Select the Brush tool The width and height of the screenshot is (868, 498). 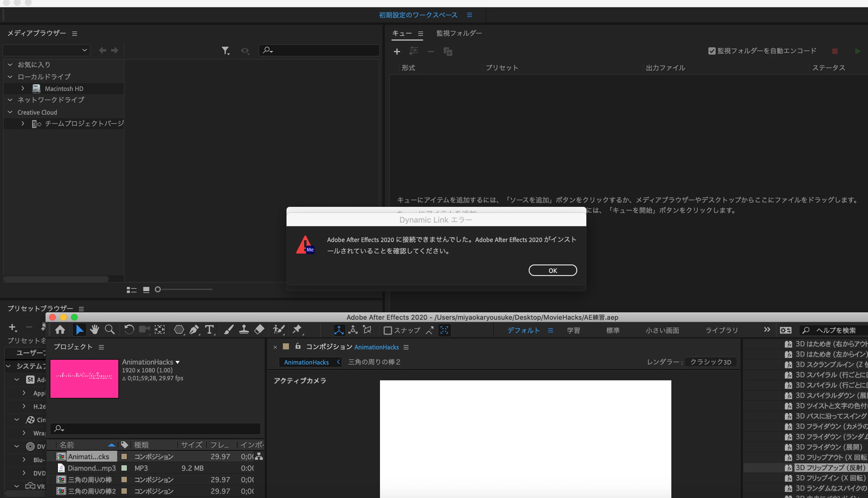pos(229,330)
